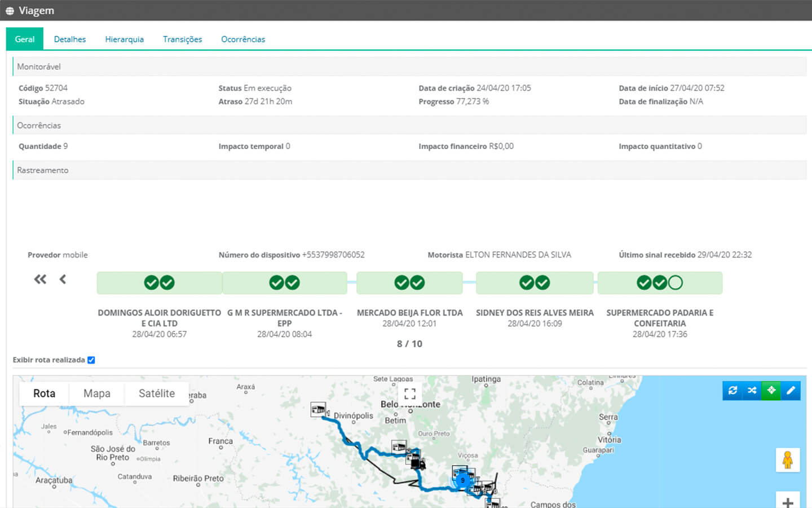The width and height of the screenshot is (812, 508).
Task: Select the Rota map view
Action: pyautogui.click(x=44, y=393)
